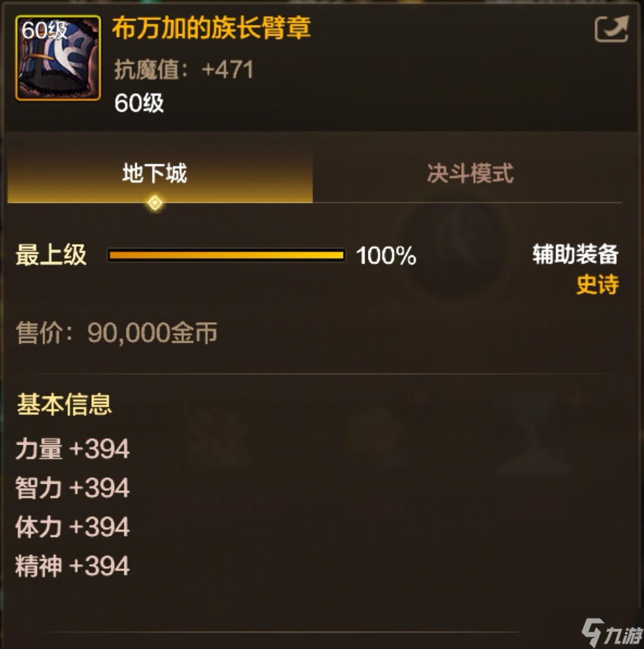The height and width of the screenshot is (649, 644).
Task: Click the 最上级 progress bar
Action: click(226, 255)
